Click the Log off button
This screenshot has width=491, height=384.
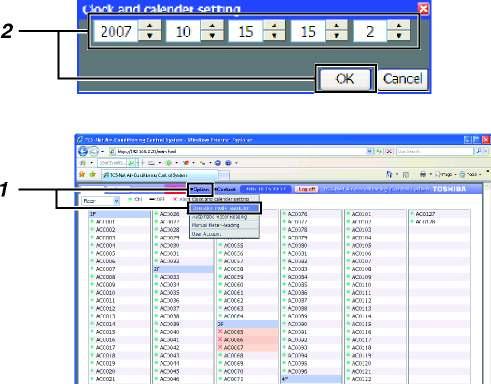(307, 189)
